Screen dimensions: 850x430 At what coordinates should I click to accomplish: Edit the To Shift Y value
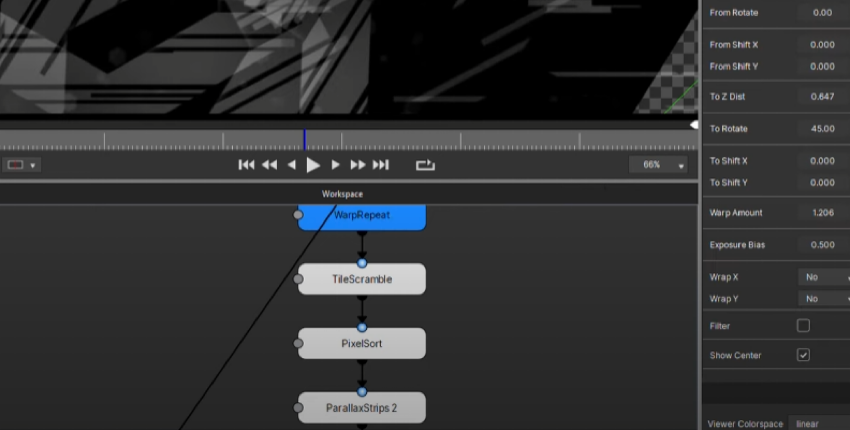click(x=823, y=182)
